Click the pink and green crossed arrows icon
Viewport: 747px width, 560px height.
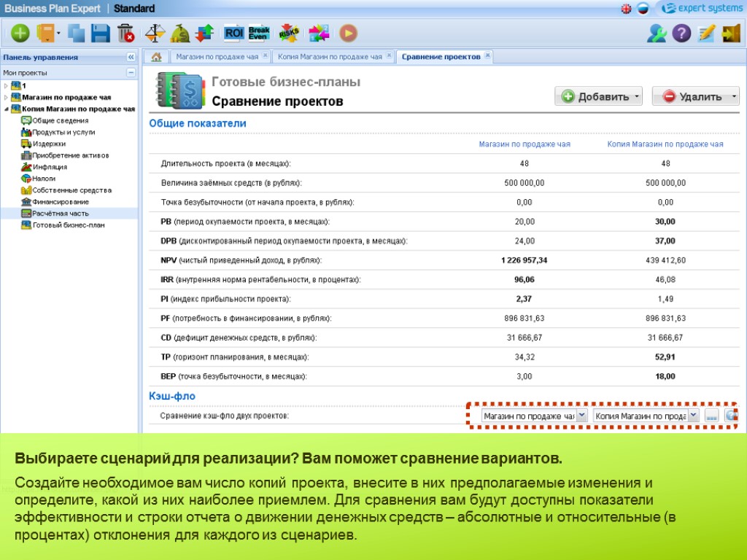[x=319, y=34]
